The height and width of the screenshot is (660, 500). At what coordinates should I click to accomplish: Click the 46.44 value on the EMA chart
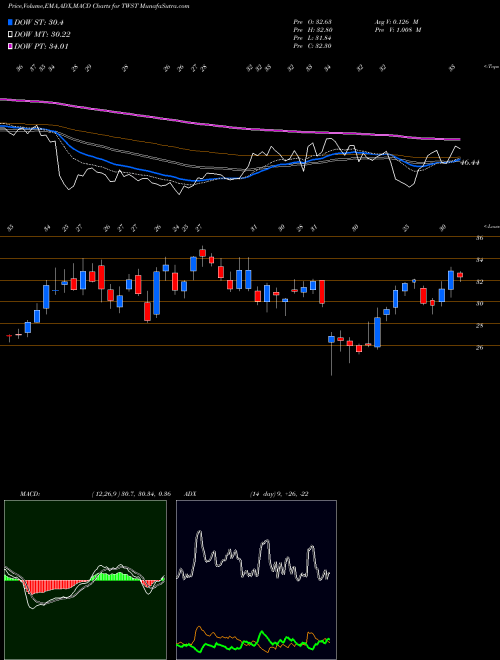[x=471, y=162]
